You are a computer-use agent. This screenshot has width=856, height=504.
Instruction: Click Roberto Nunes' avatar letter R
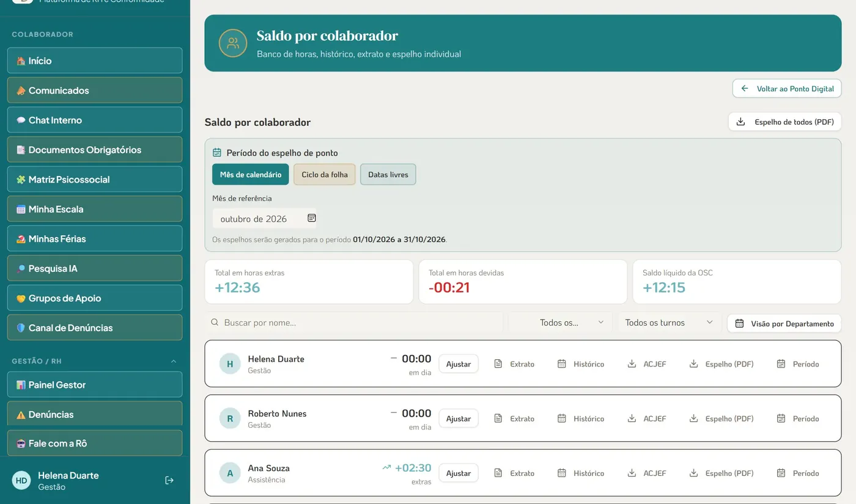coord(230,418)
